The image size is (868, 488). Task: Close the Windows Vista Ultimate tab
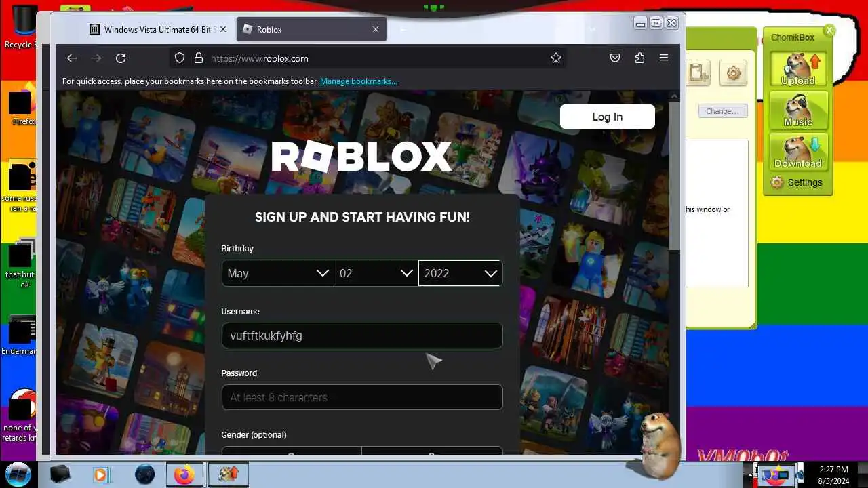coord(224,29)
